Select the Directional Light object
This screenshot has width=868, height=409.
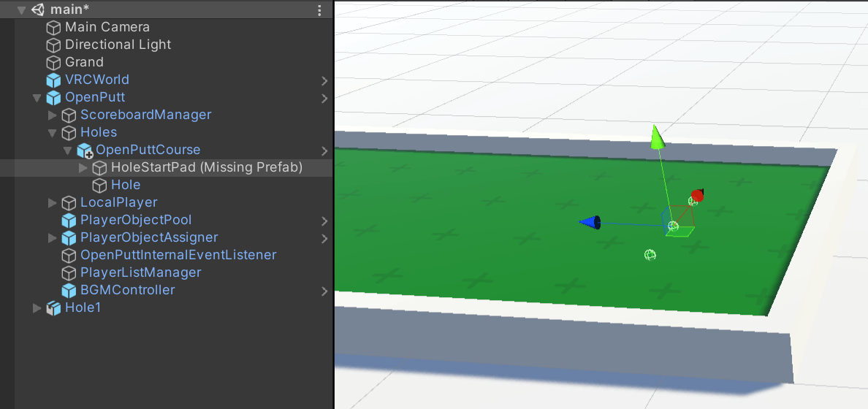(x=118, y=45)
